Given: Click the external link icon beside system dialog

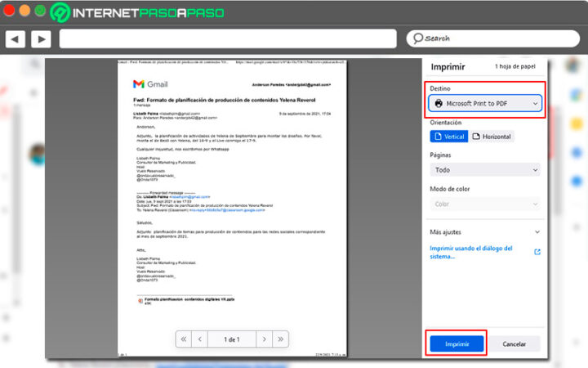Looking at the screenshot, I should point(537,252).
